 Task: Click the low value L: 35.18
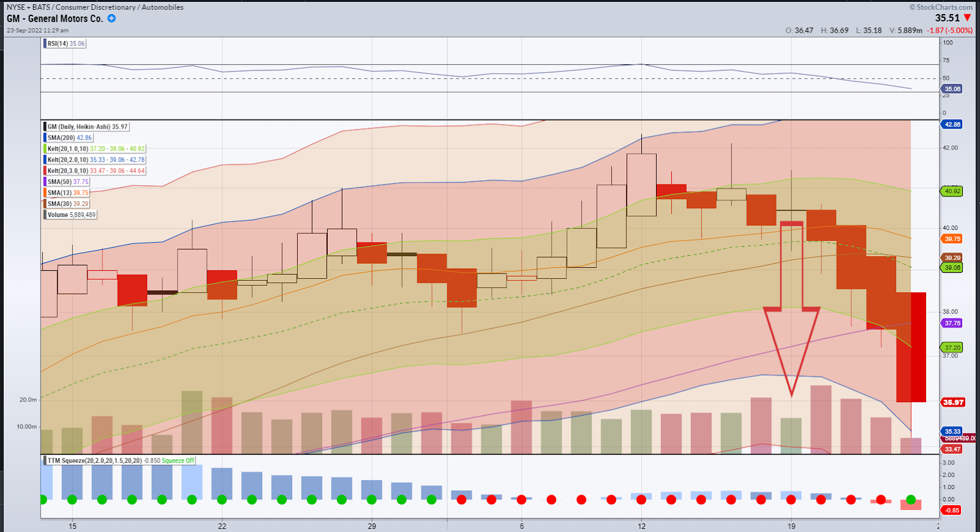869,30
